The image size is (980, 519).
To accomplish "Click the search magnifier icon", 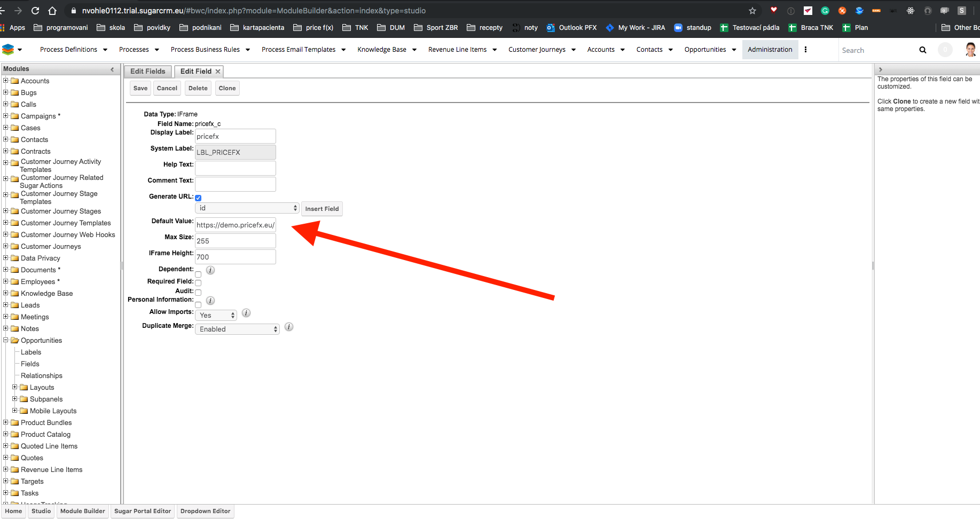I will pos(923,50).
